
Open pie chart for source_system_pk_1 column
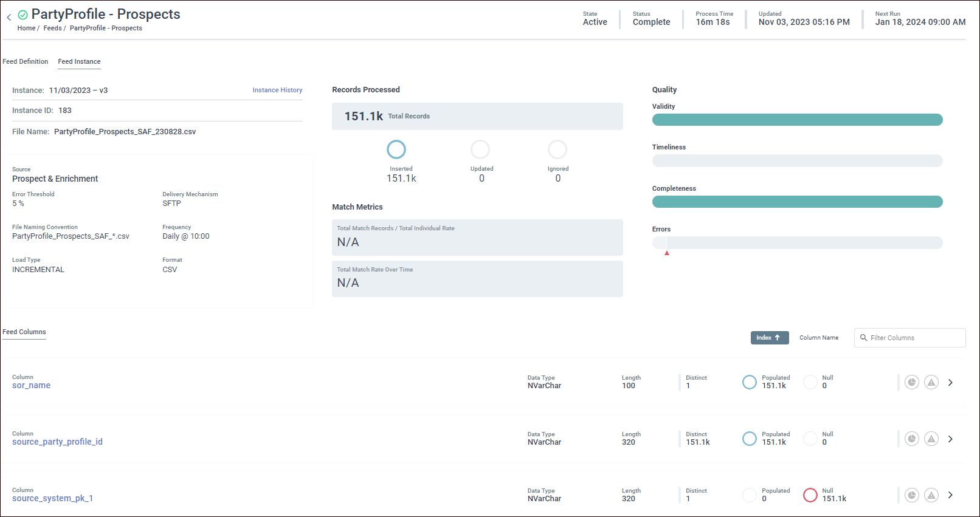click(x=911, y=495)
